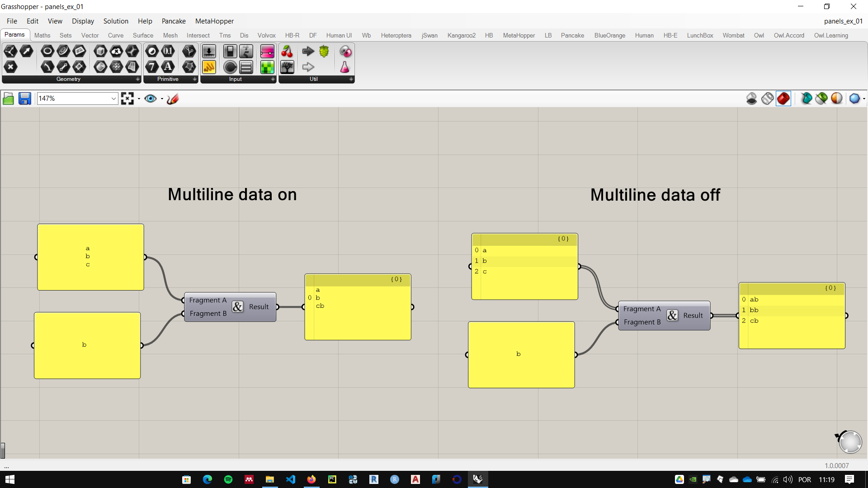Select the Circle parameter icon
The image size is (868, 488).
(x=47, y=52)
